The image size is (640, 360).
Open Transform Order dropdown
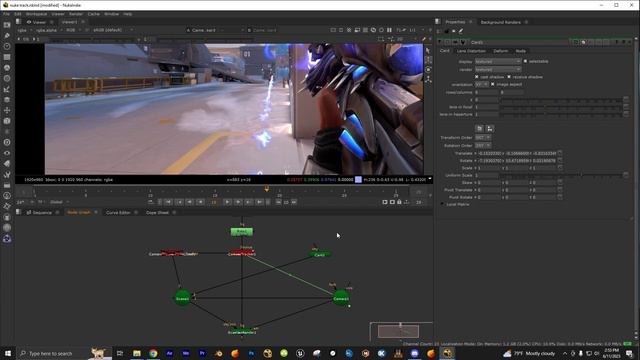click(483, 138)
